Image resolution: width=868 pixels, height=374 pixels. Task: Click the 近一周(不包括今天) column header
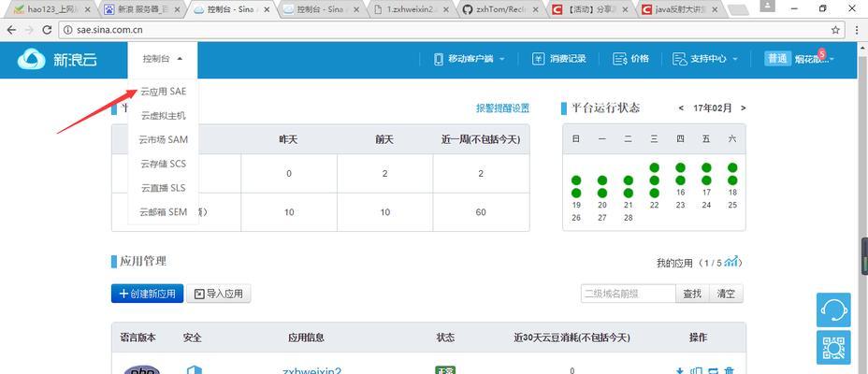(481, 139)
